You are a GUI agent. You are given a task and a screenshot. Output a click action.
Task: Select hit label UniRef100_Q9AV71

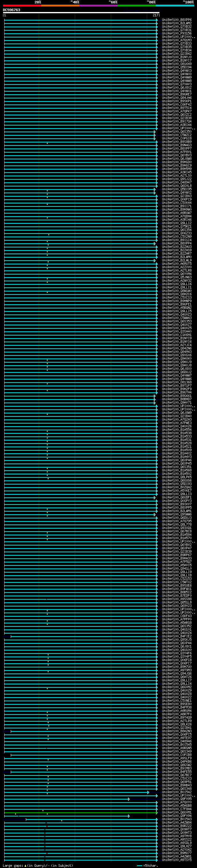[x=176, y=403]
